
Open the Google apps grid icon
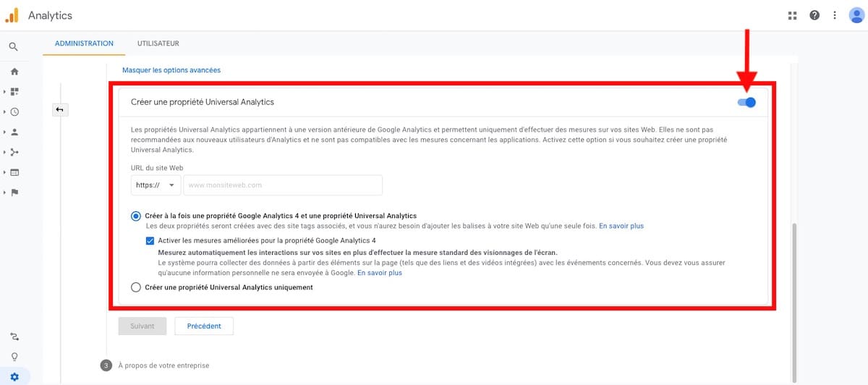click(x=792, y=15)
